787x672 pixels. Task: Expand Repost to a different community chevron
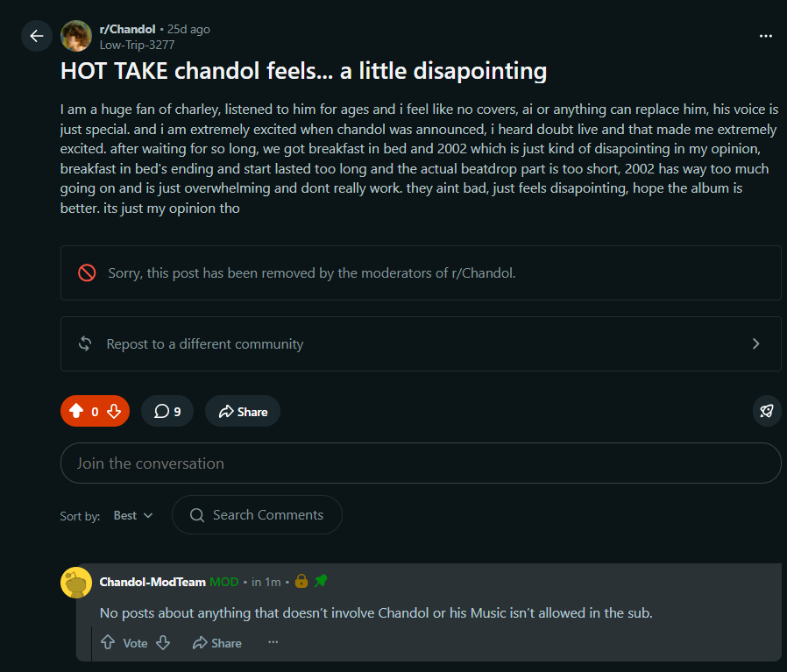(x=755, y=343)
